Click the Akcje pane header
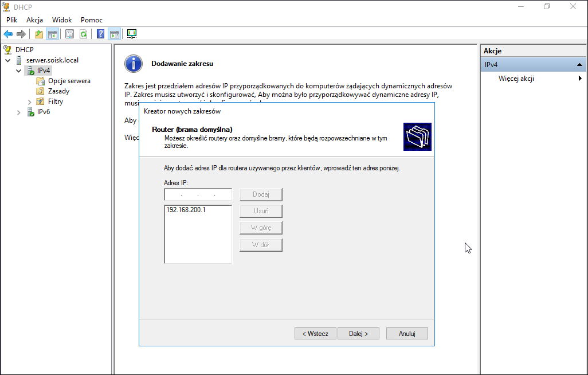Screen dimensions: 588x375 533,51
